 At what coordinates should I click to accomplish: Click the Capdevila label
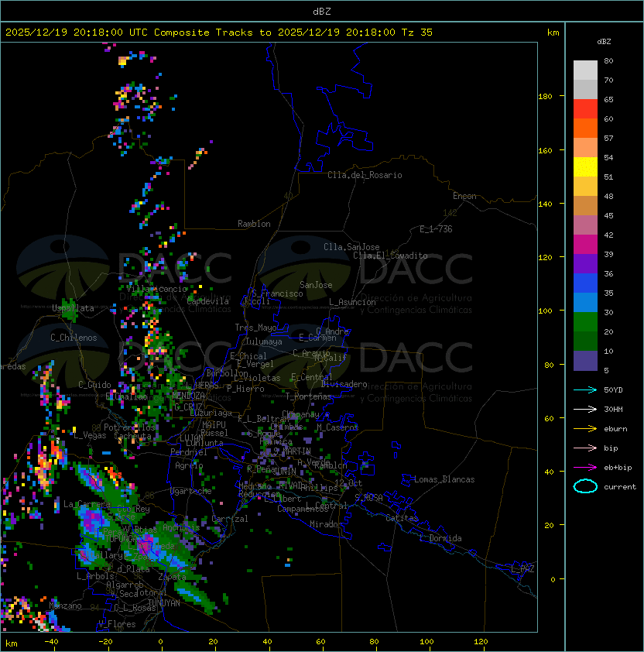207,301
